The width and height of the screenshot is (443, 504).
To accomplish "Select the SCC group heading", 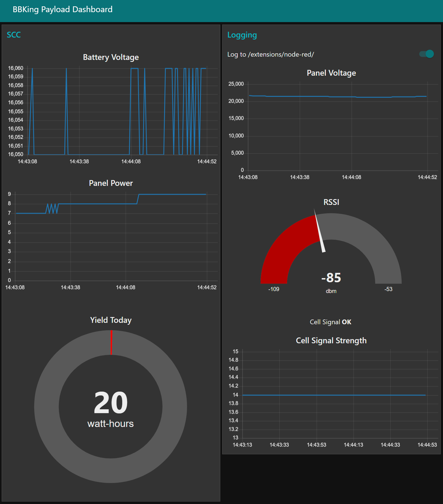I will pos(14,35).
